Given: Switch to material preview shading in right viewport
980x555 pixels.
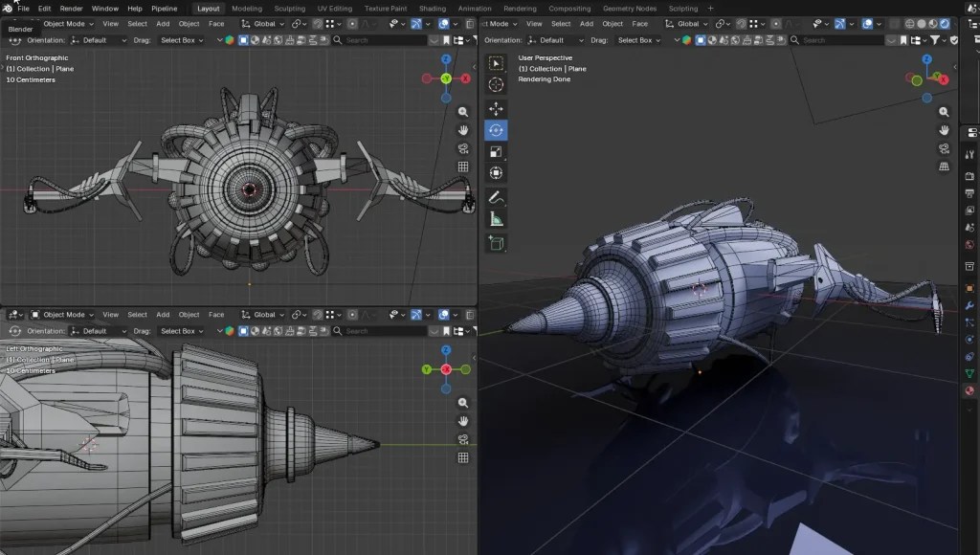Looking at the screenshot, I should pyautogui.click(x=933, y=24).
